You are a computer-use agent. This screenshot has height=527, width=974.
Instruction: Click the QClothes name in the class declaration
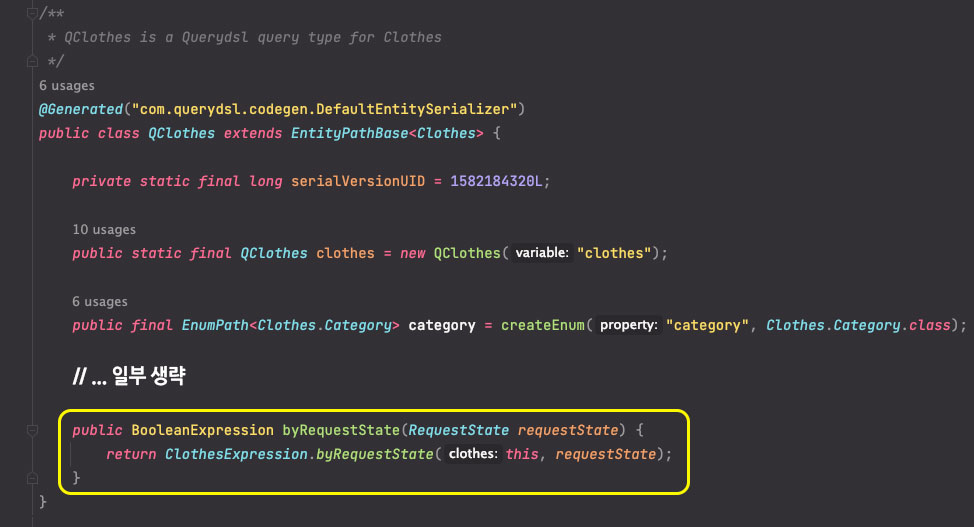[181, 134]
